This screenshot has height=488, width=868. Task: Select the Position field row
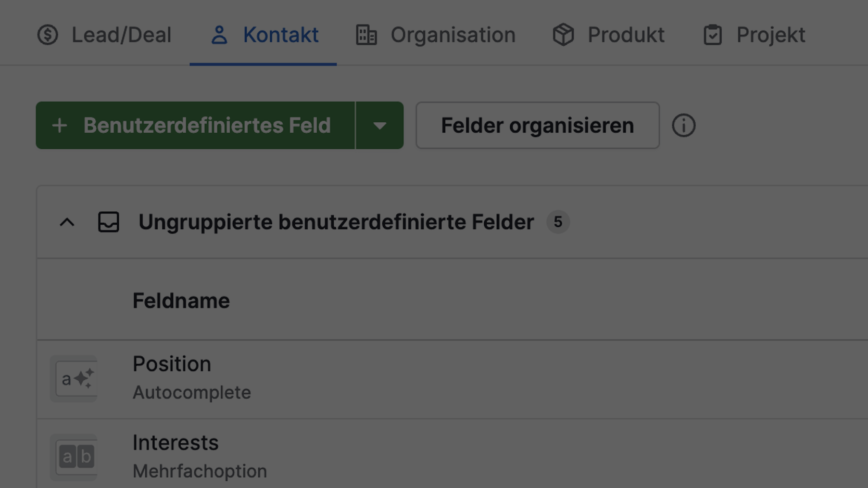(x=172, y=363)
